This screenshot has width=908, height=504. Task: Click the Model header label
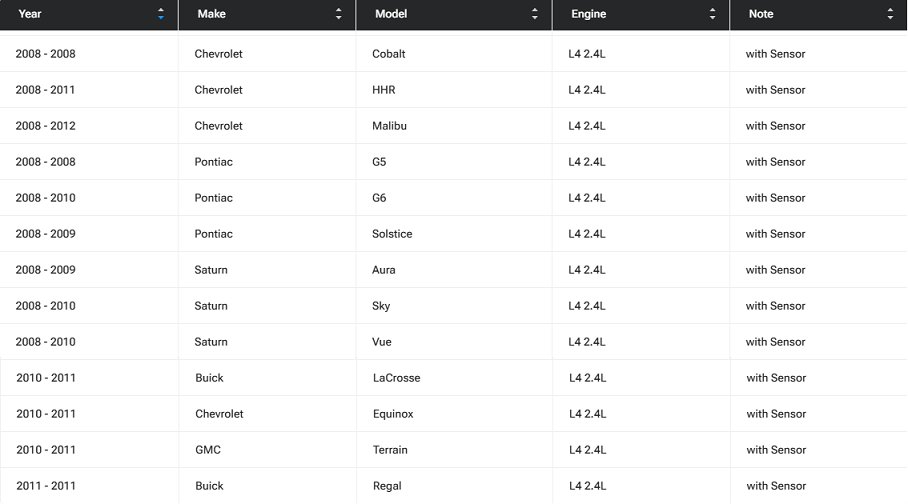(391, 14)
